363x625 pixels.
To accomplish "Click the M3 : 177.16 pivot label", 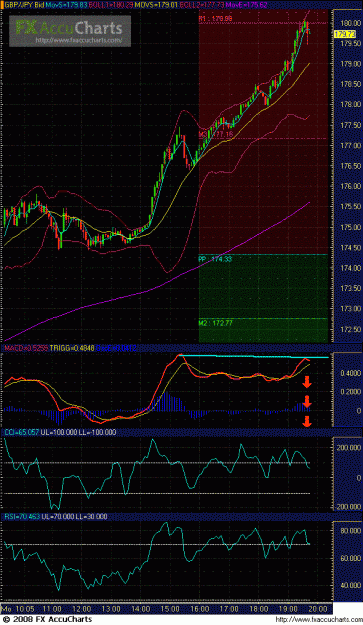I will point(216,135).
